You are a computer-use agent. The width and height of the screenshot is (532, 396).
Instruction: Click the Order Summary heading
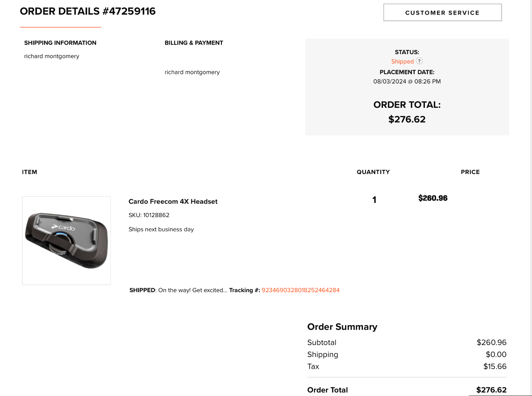tap(342, 327)
